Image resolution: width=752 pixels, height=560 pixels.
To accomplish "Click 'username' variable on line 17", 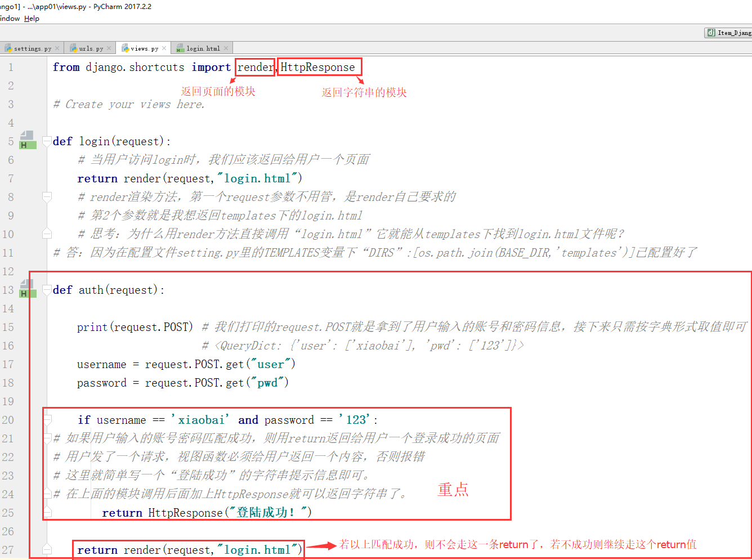I will [102, 364].
